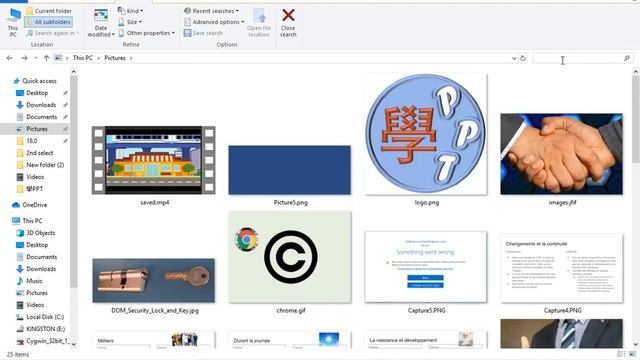Switch to details view icon

click(x=621, y=354)
